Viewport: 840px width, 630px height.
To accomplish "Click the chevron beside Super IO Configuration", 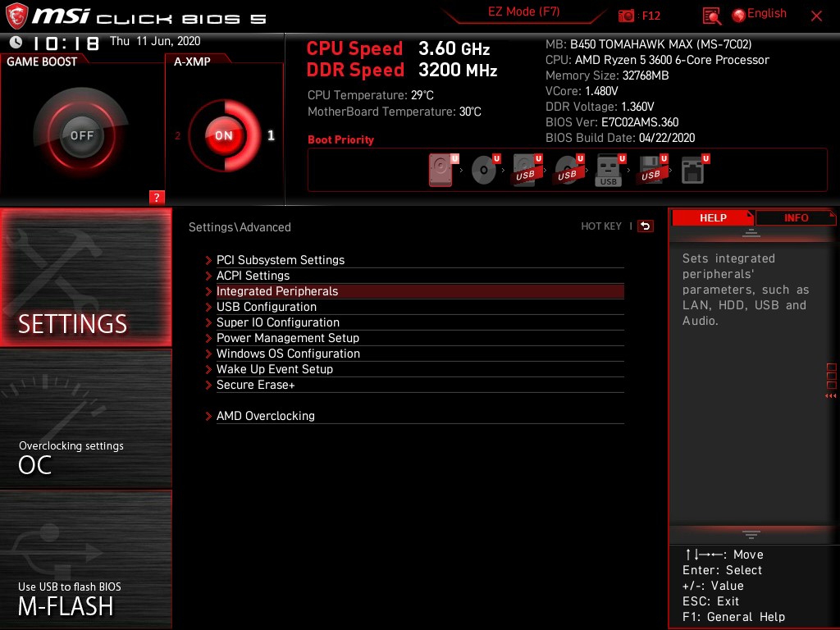I will (x=209, y=322).
